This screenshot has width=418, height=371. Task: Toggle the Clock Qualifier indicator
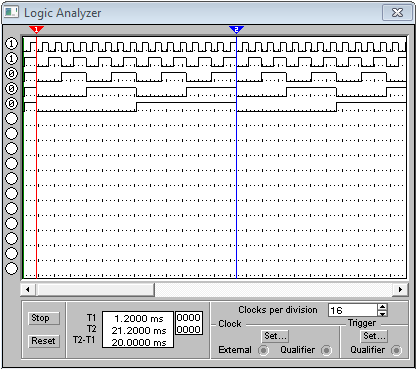click(x=326, y=350)
